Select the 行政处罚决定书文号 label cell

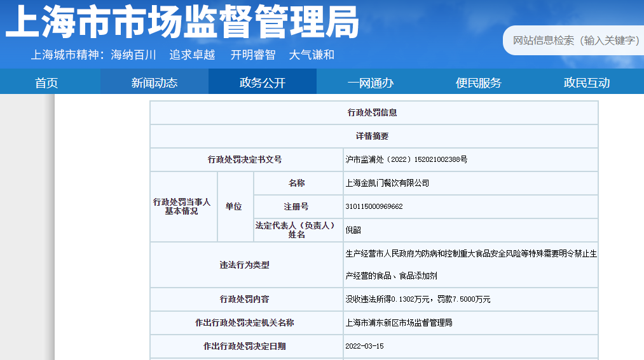tap(247, 159)
